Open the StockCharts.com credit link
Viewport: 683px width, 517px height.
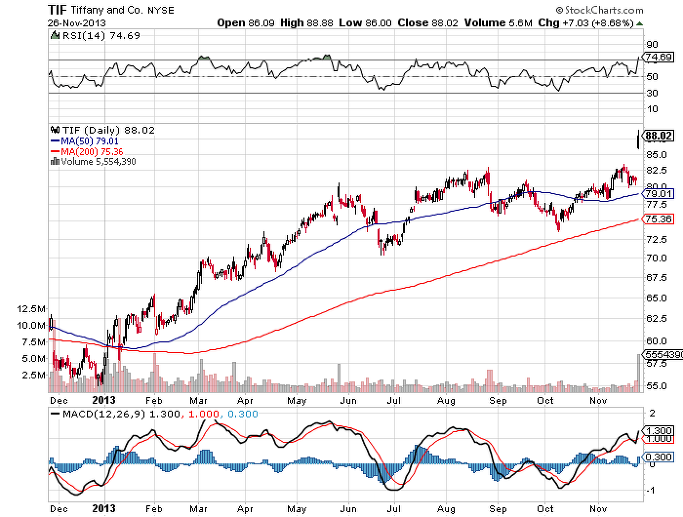pos(599,10)
